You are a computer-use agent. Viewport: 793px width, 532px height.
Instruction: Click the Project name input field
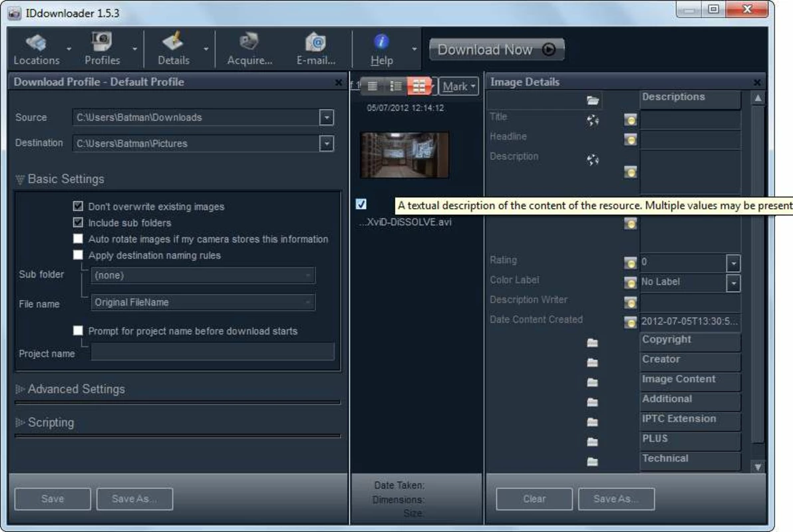tap(212, 352)
